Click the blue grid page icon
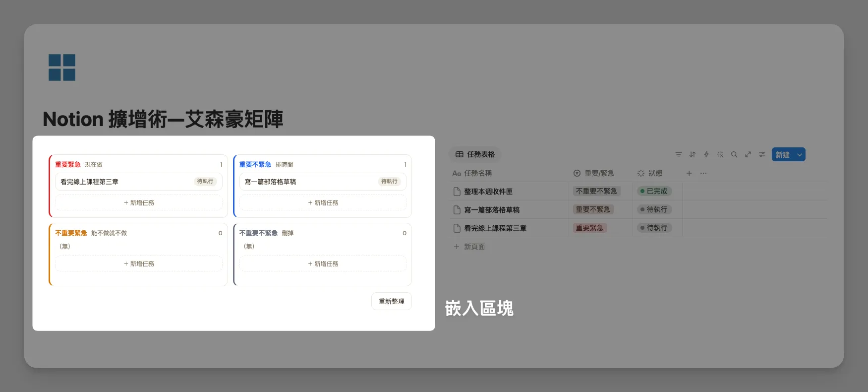The width and height of the screenshot is (868, 392). pos(62,67)
